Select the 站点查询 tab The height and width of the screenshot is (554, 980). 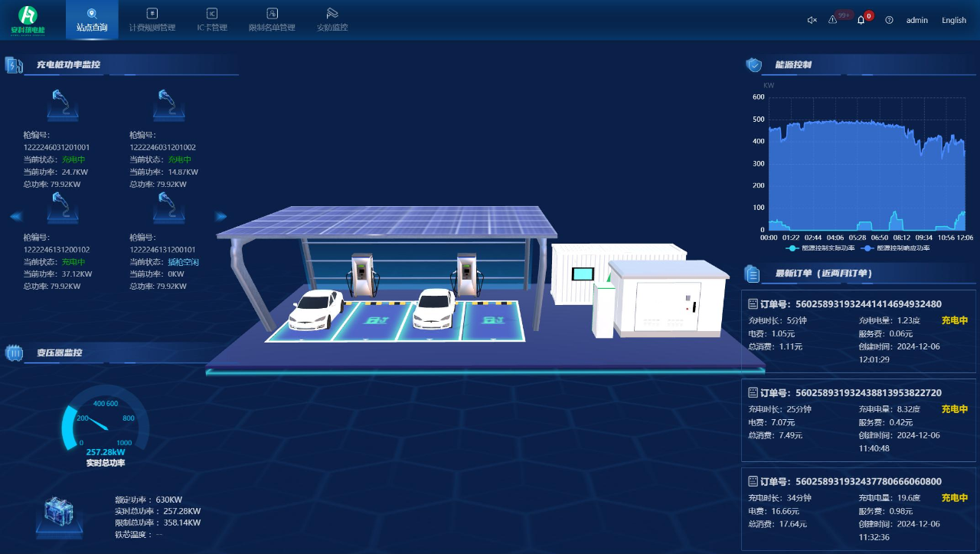(x=92, y=20)
